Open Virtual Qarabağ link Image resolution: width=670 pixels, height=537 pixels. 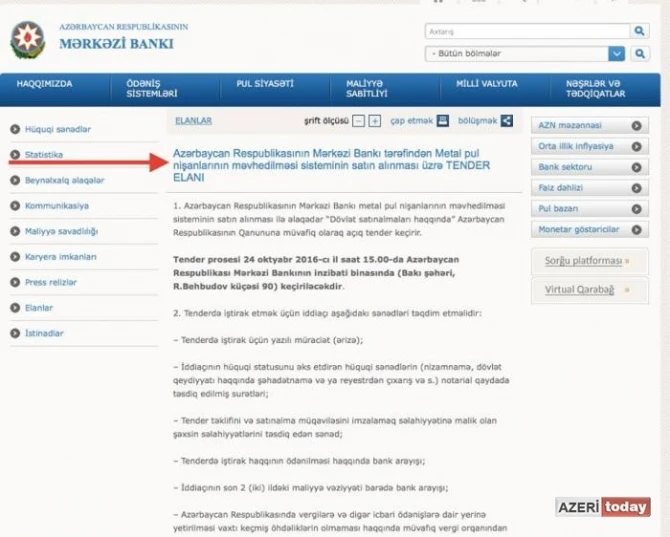[x=579, y=290]
